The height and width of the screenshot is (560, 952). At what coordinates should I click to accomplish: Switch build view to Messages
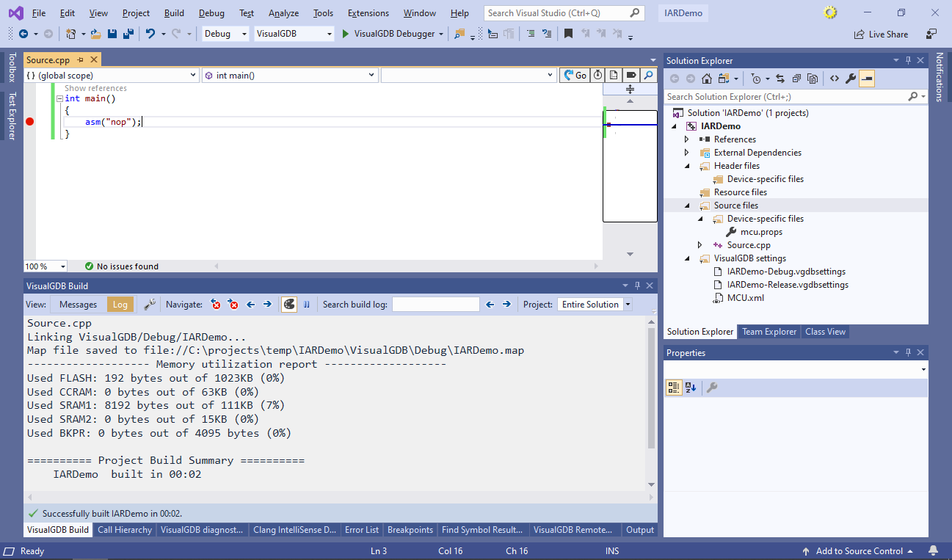pos(78,305)
